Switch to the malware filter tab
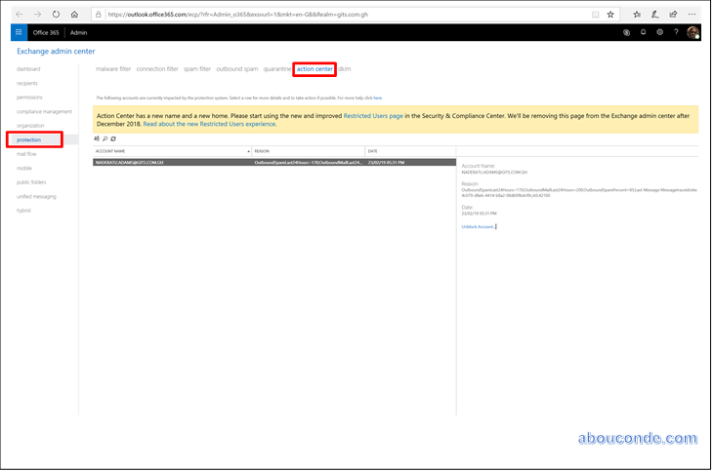714x471 pixels. 113,69
